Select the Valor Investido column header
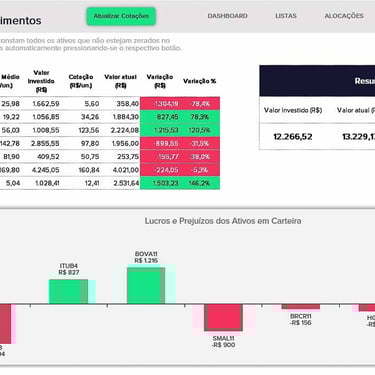This screenshot has height=375, width=375. (41, 81)
